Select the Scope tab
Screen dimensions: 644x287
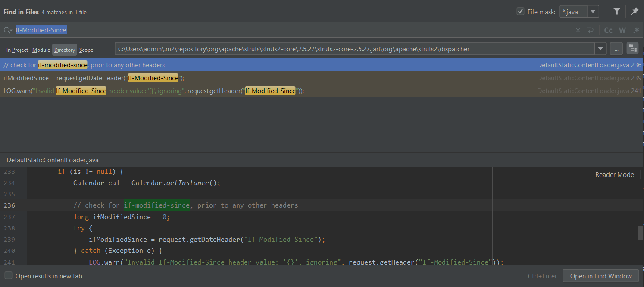86,50
